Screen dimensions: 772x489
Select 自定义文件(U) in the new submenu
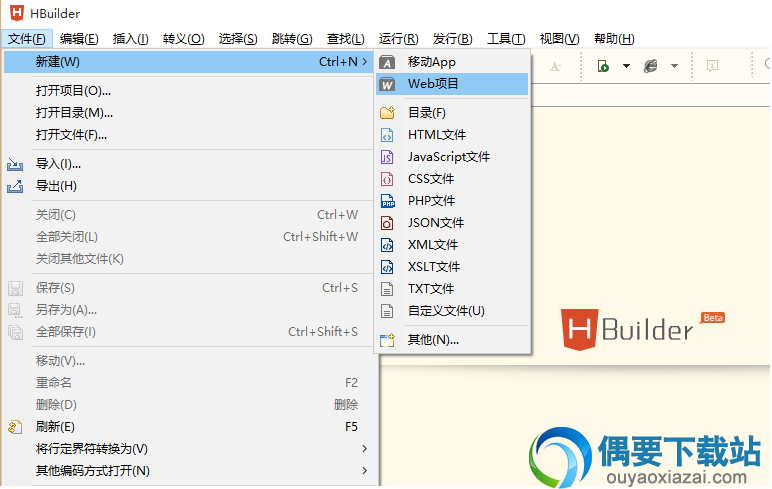(x=452, y=311)
